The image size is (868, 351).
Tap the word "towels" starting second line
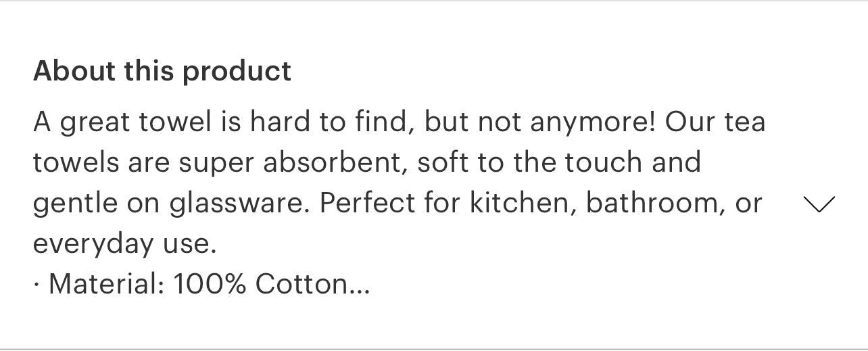73,163
